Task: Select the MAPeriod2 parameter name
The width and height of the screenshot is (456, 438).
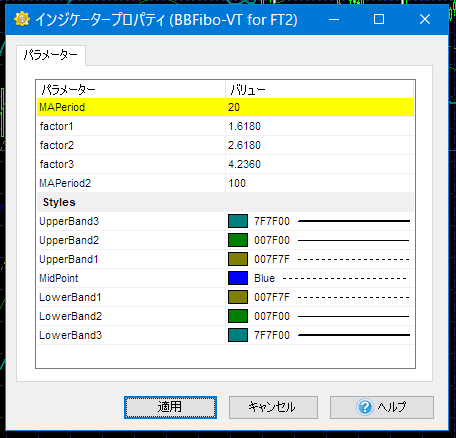Action: click(x=65, y=183)
